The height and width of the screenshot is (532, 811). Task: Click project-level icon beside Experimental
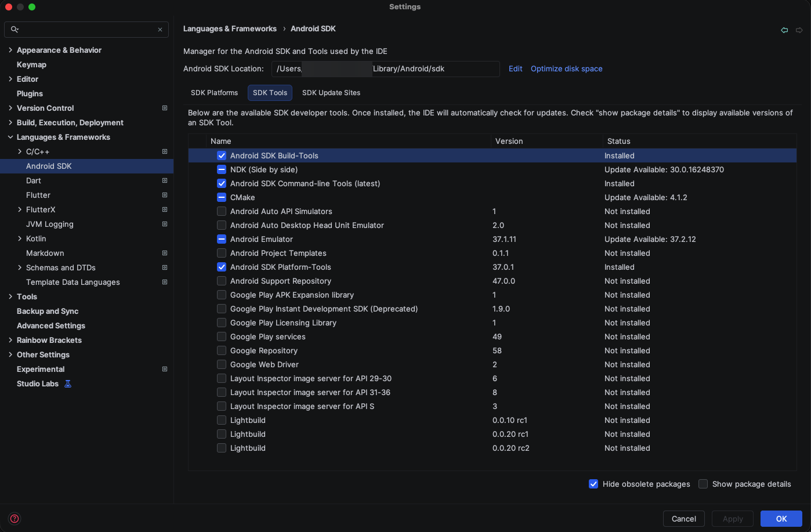click(x=165, y=369)
